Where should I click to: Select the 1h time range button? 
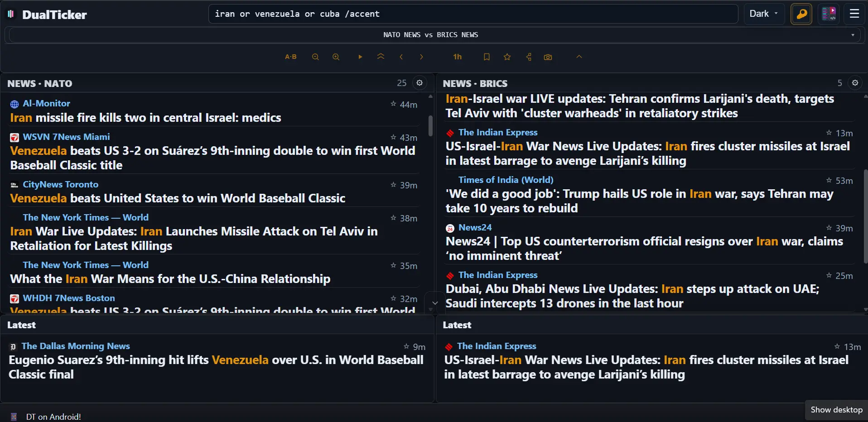click(x=457, y=57)
